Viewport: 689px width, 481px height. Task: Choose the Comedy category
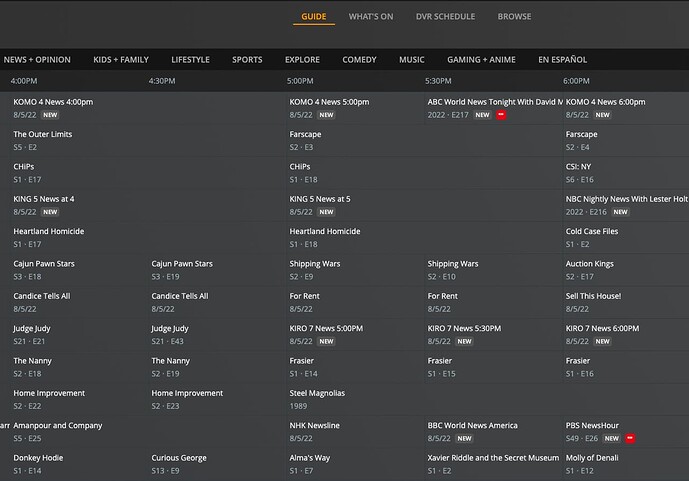click(359, 60)
